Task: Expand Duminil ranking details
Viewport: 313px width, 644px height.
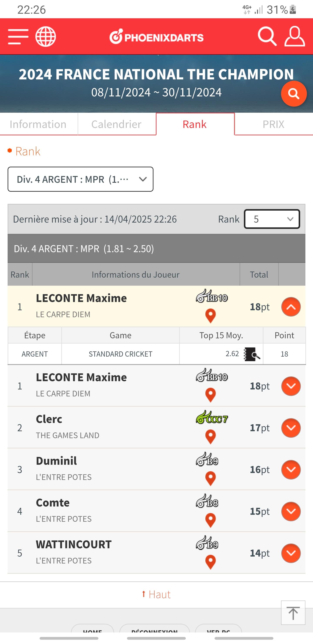Action: 291,470
